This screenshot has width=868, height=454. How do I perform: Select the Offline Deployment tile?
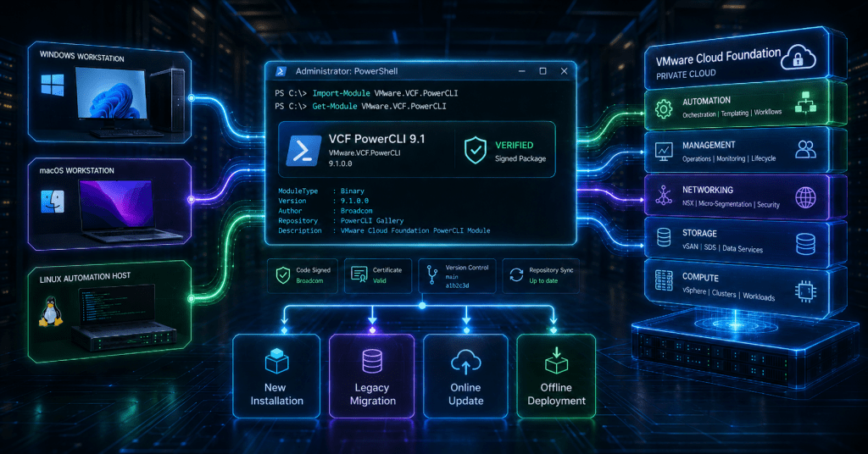(556, 376)
